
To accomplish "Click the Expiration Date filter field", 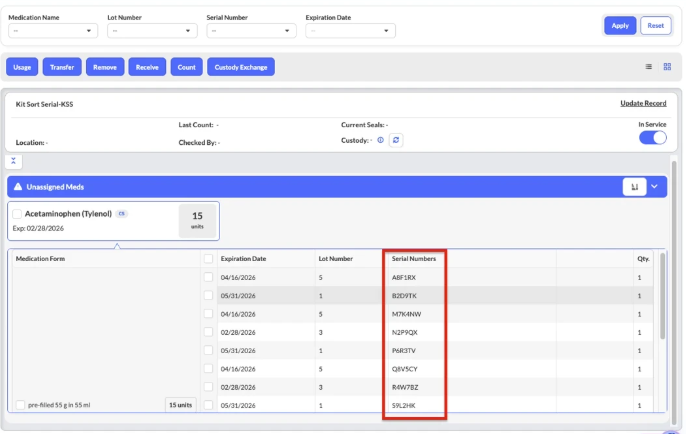I will [x=350, y=30].
